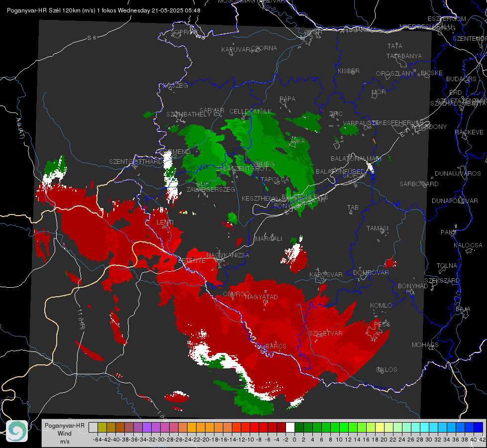Click the DUNAUJVAROS city label

click(458, 174)
